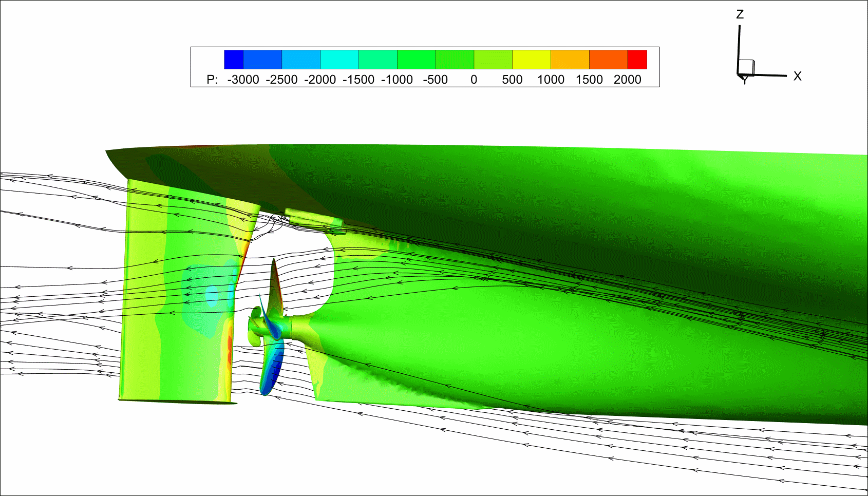Click the red swatch in the pressure legend

tap(637, 60)
